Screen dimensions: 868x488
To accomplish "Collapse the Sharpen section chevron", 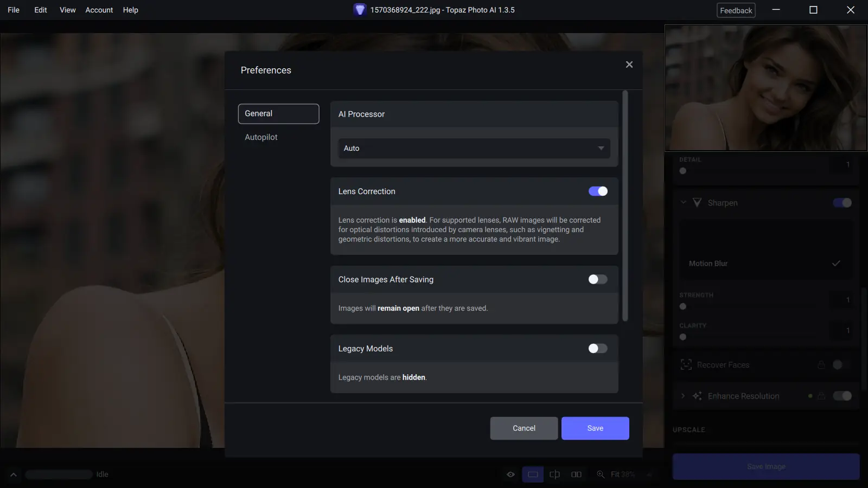I will coord(683,203).
